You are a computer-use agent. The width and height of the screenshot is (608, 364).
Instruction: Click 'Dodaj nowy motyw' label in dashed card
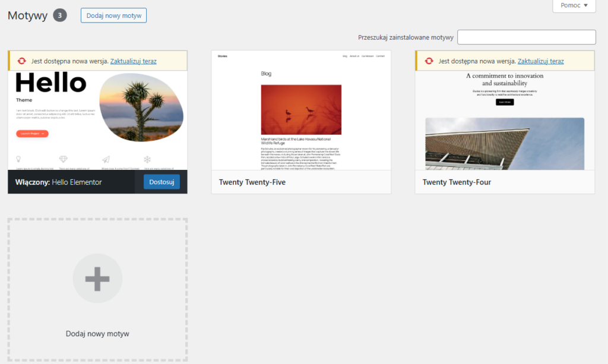[97, 334]
